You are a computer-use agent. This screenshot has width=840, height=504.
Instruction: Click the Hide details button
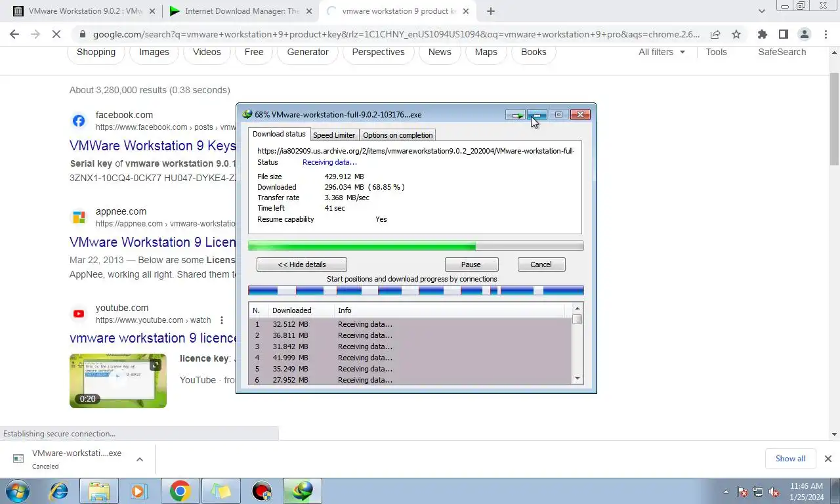tap(302, 264)
